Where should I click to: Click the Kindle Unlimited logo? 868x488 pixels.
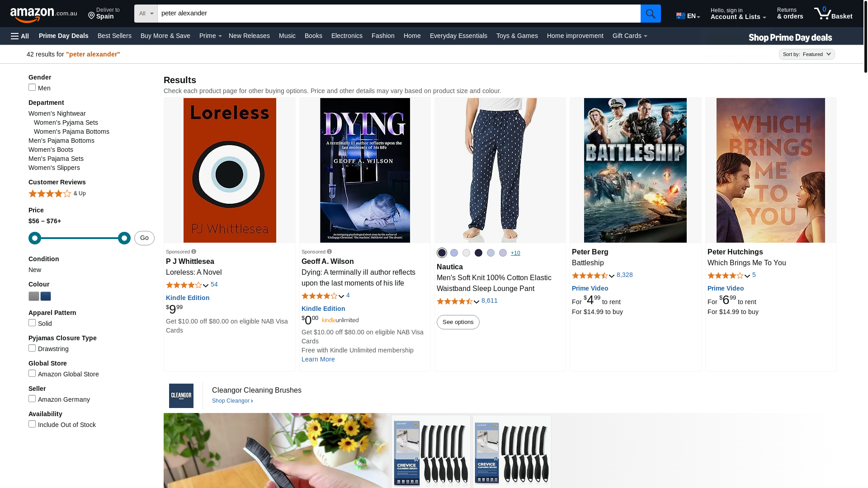point(340,320)
